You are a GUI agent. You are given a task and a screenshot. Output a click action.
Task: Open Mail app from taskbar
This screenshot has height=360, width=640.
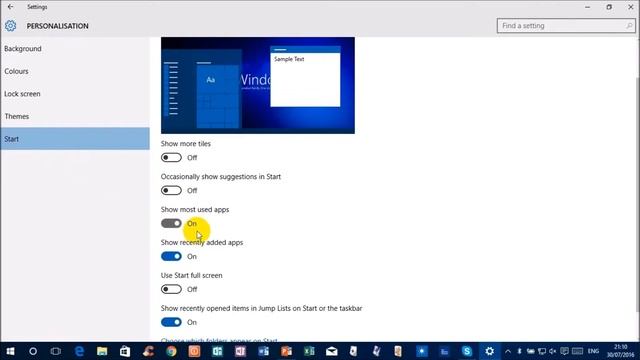(x=332, y=351)
